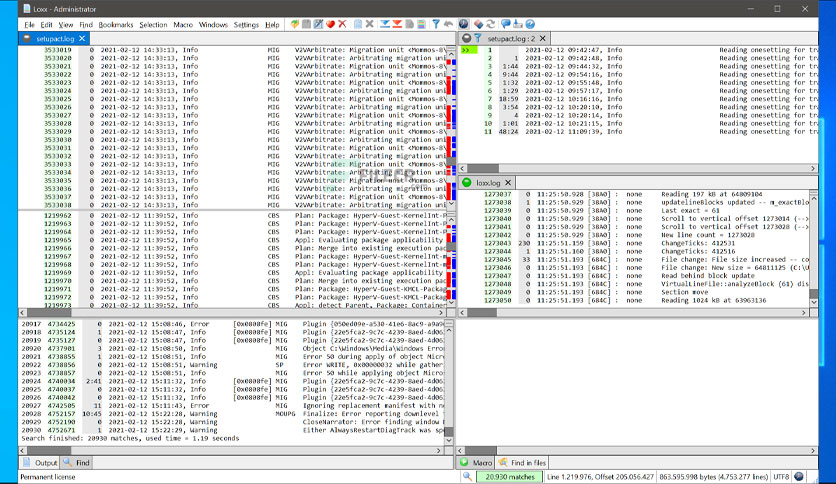Click the blue funnel filter toolbar icon
This screenshot has width=836, height=484.
(436, 24)
